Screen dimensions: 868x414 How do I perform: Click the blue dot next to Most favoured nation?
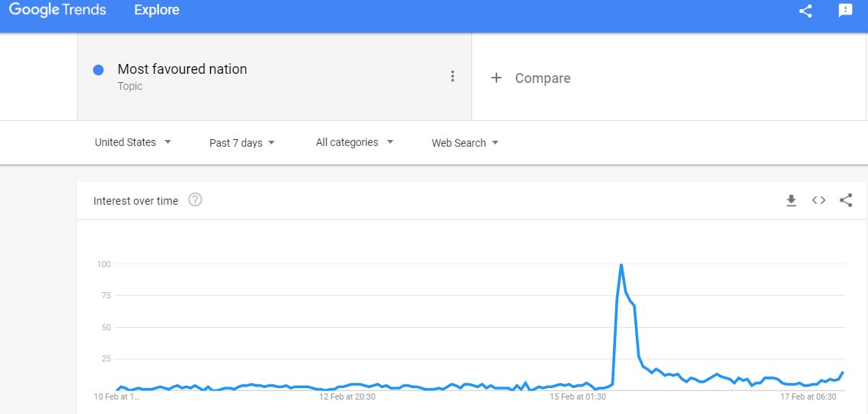pos(98,70)
